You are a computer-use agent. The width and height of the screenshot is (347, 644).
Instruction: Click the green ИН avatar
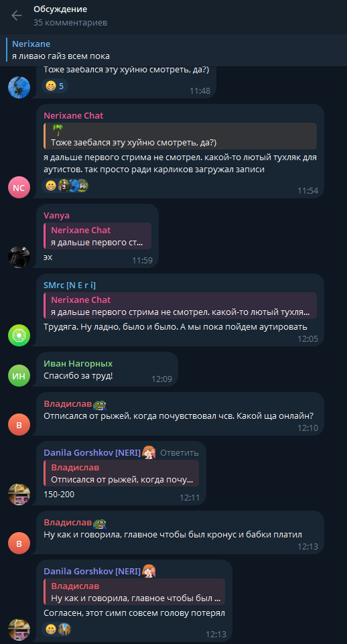coord(19,375)
